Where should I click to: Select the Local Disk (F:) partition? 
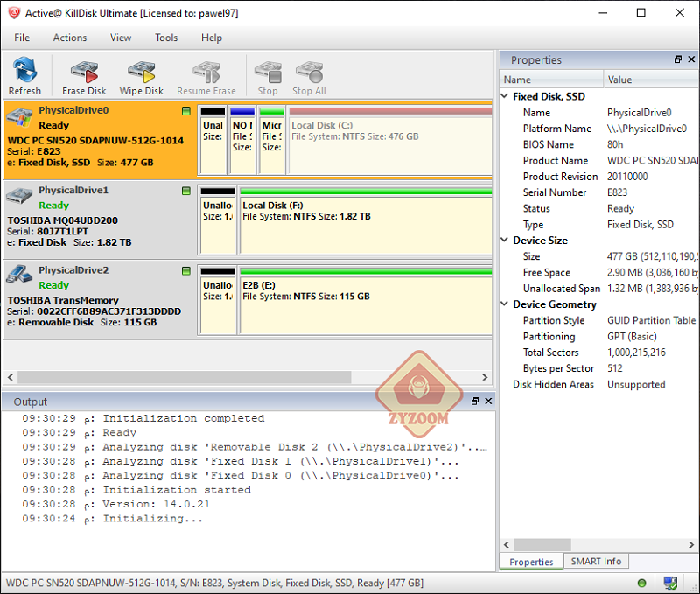366,220
